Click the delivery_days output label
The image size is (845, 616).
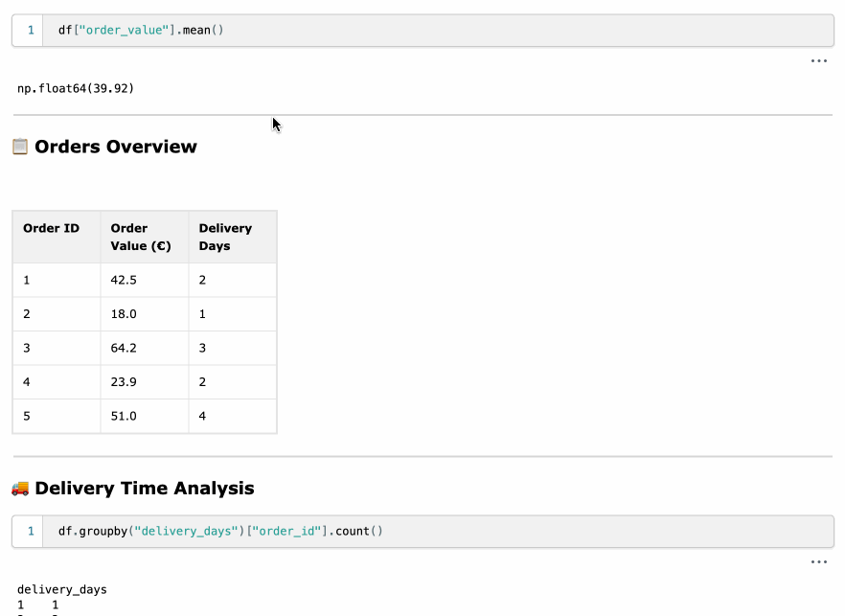point(62,589)
